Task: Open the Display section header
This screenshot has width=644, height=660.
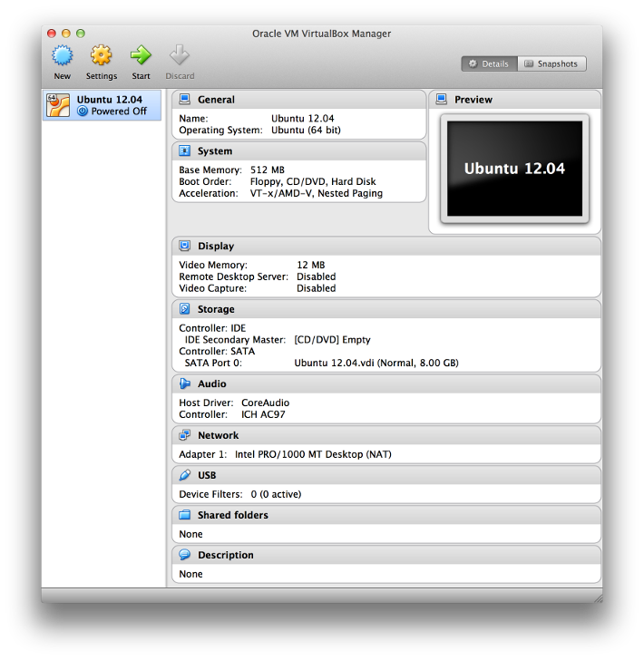Action: click(386, 246)
